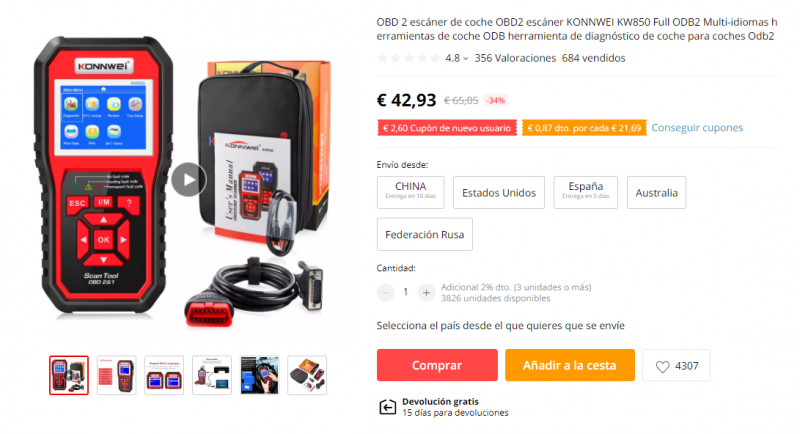This screenshot has height=434, width=800.
Task: Increase quantity with plus button
Action: point(426,292)
